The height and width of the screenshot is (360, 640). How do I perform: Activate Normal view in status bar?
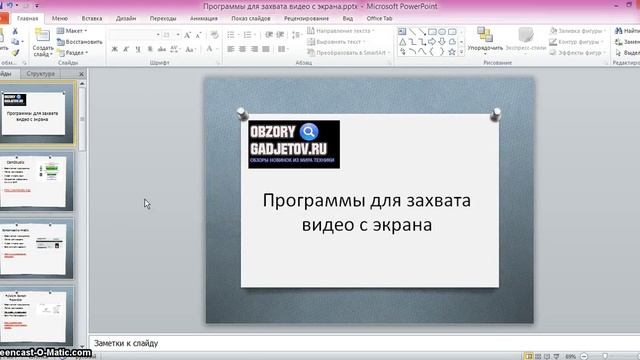pos(529,356)
